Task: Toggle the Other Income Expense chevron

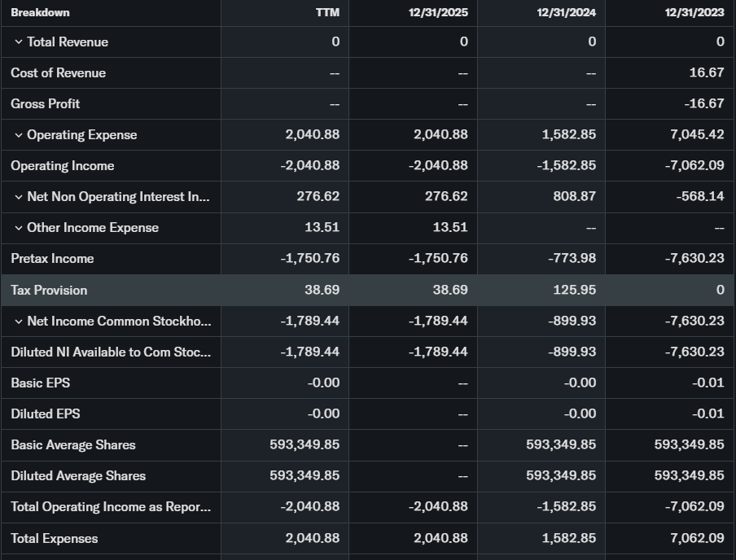Action: [x=18, y=228]
